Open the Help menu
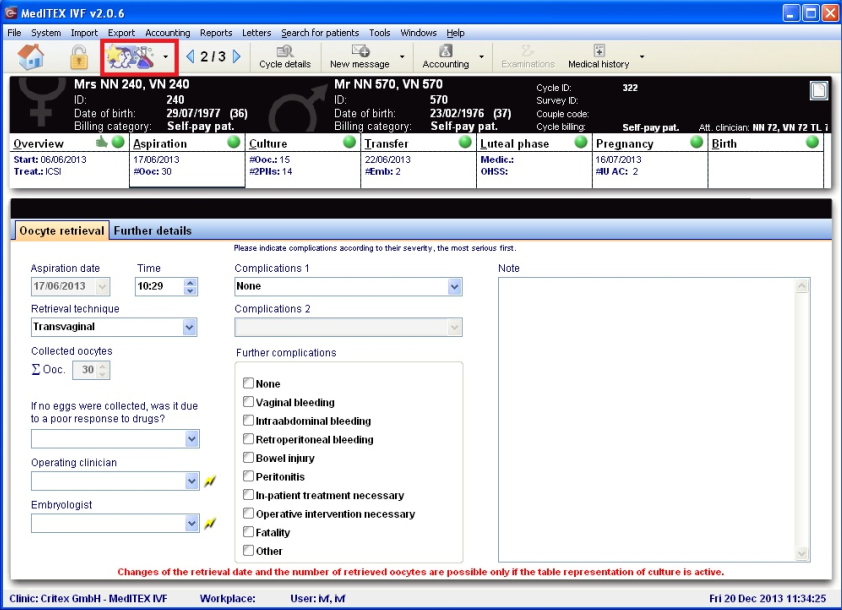The image size is (842, 610). tap(455, 33)
